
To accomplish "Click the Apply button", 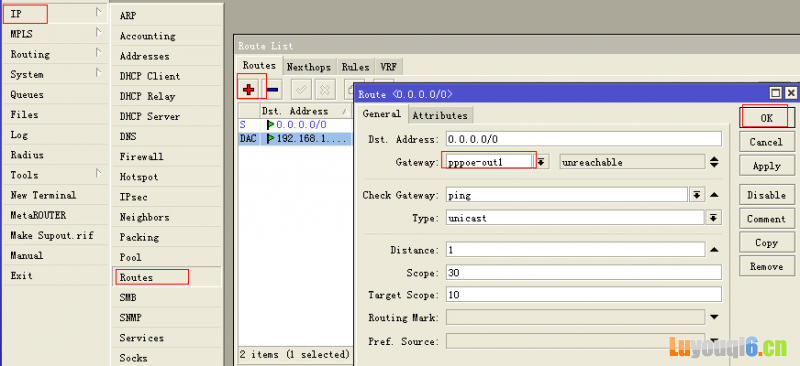I will pyautogui.click(x=766, y=166).
